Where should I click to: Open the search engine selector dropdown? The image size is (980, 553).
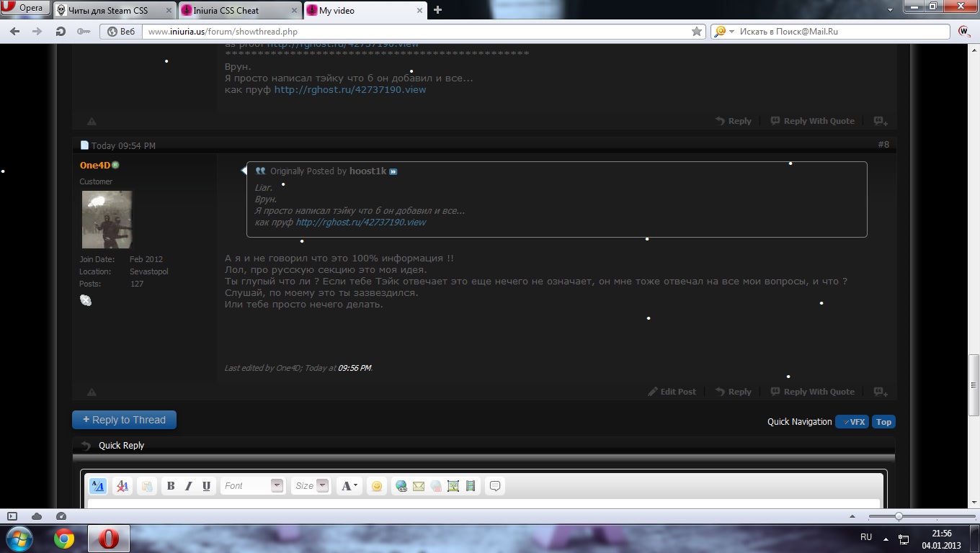pos(724,32)
